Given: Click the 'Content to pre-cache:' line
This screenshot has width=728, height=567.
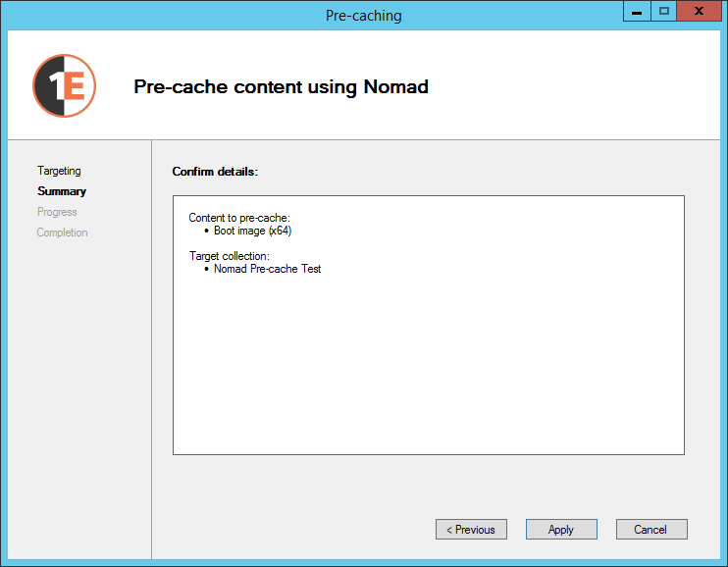Looking at the screenshot, I should click(x=239, y=218).
